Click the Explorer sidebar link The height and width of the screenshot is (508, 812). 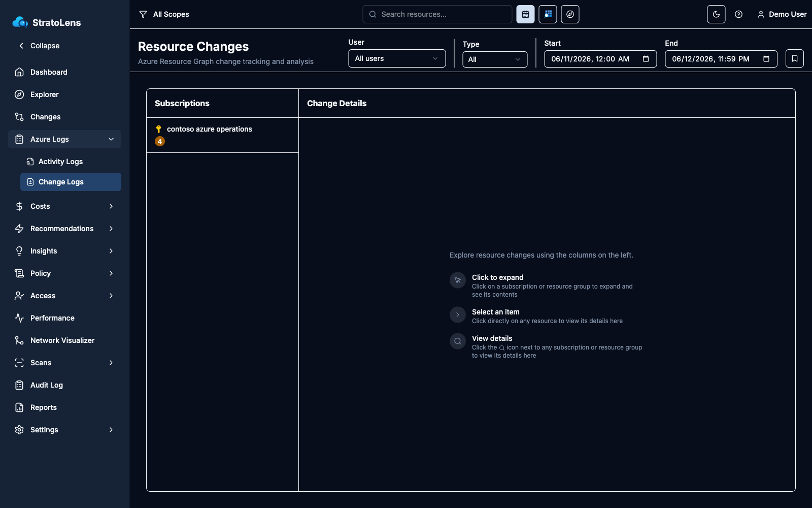pos(64,94)
